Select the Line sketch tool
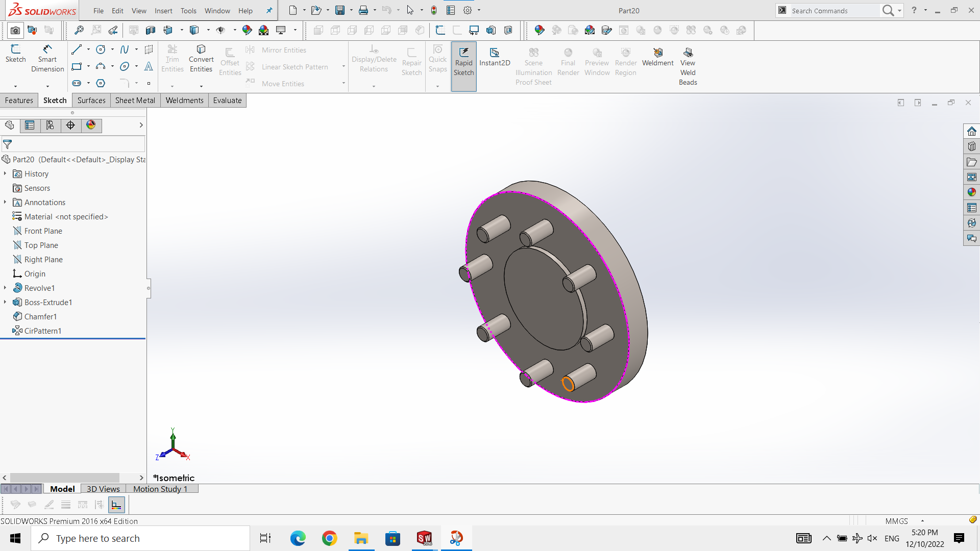Image resolution: width=980 pixels, height=551 pixels. pos(77,49)
